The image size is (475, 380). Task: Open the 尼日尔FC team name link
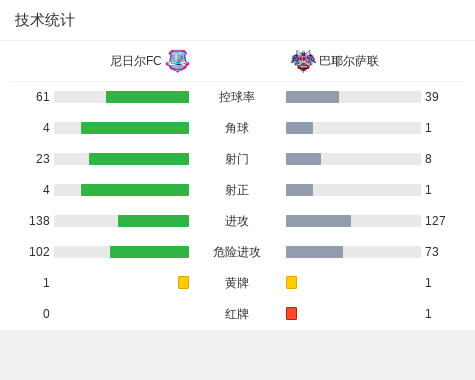tap(136, 61)
